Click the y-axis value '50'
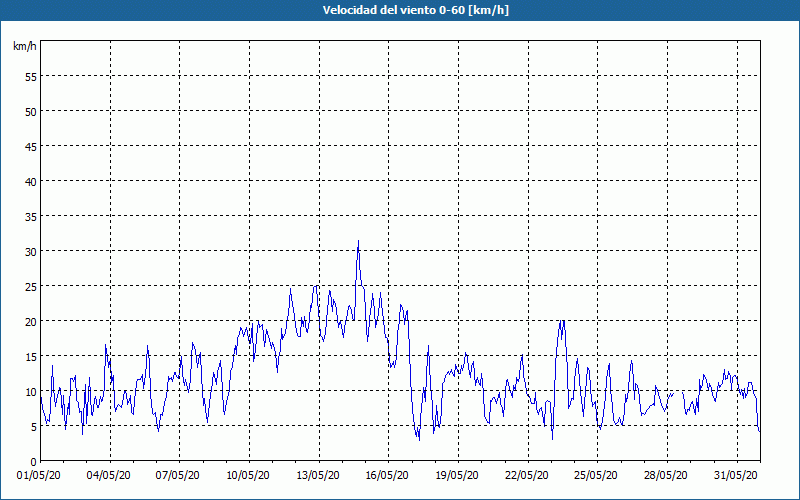Screen dimensions: 800x500 (x=31, y=111)
